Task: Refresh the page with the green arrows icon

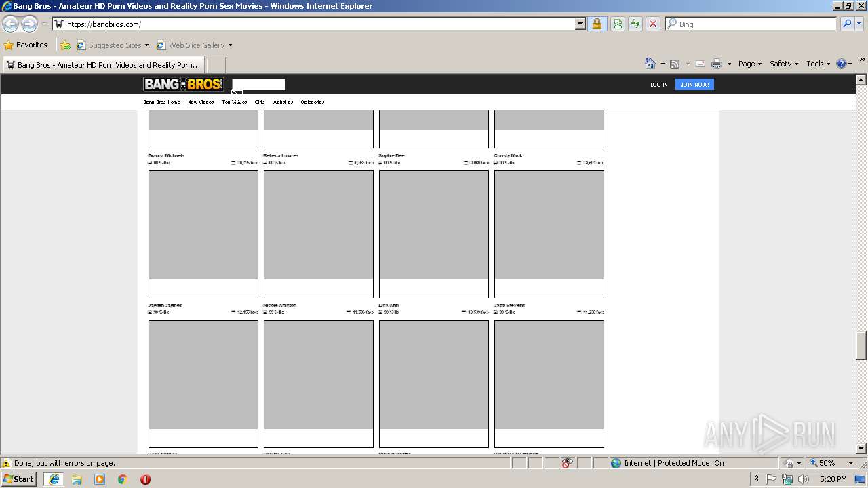Action: point(635,24)
